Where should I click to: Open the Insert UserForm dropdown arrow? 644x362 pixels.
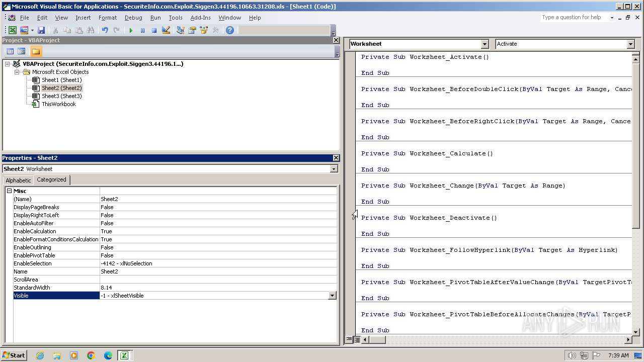(x=32, y=31)
